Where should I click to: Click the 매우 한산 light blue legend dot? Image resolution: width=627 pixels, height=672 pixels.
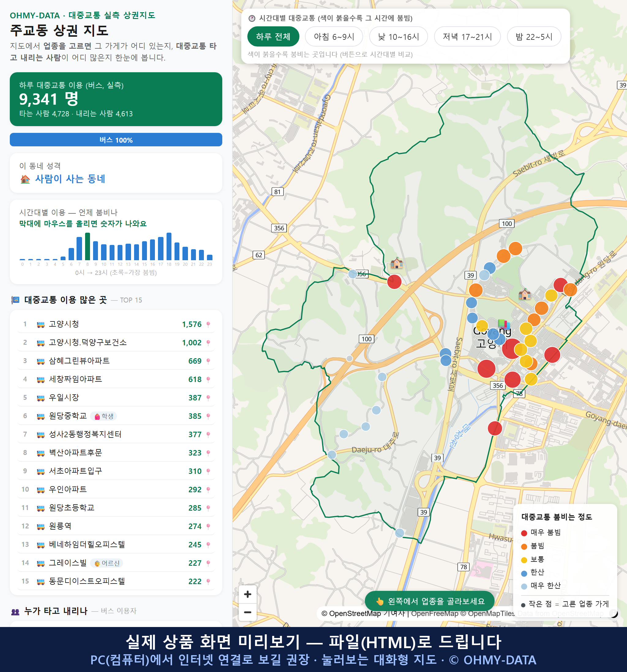point(524,587)
